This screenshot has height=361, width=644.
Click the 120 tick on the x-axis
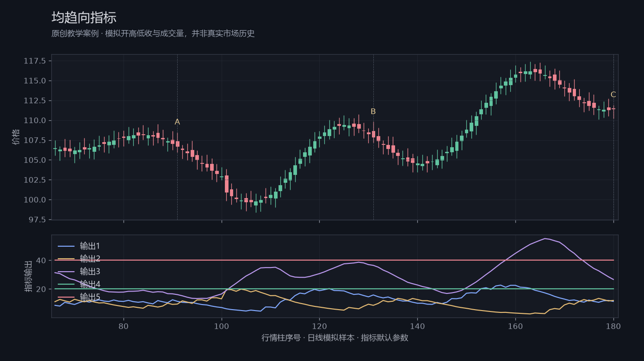(x=319, y=325)
